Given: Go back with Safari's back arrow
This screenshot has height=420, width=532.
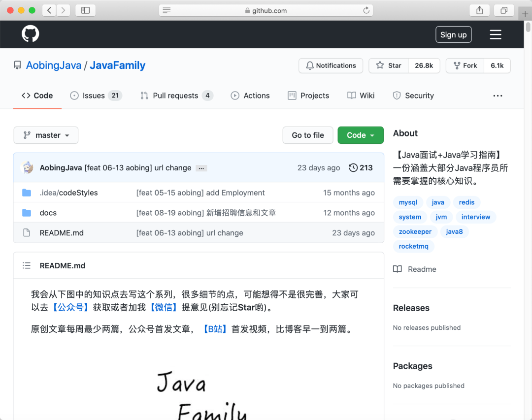Looking at the screenshot, I should point(49,10).
